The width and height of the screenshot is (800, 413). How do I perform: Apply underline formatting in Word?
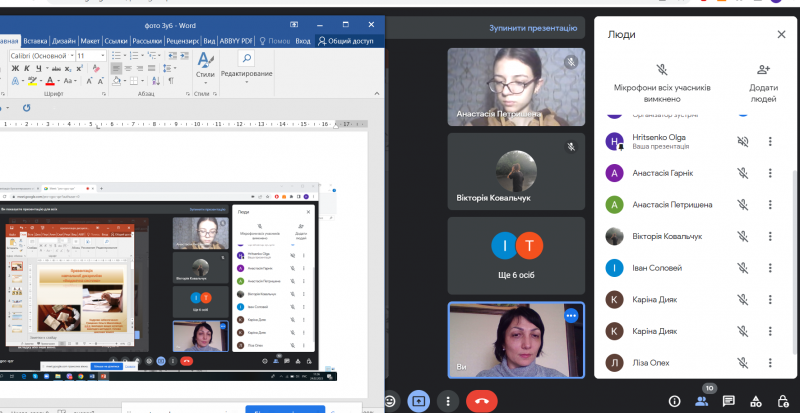click(x=38, y=68)
